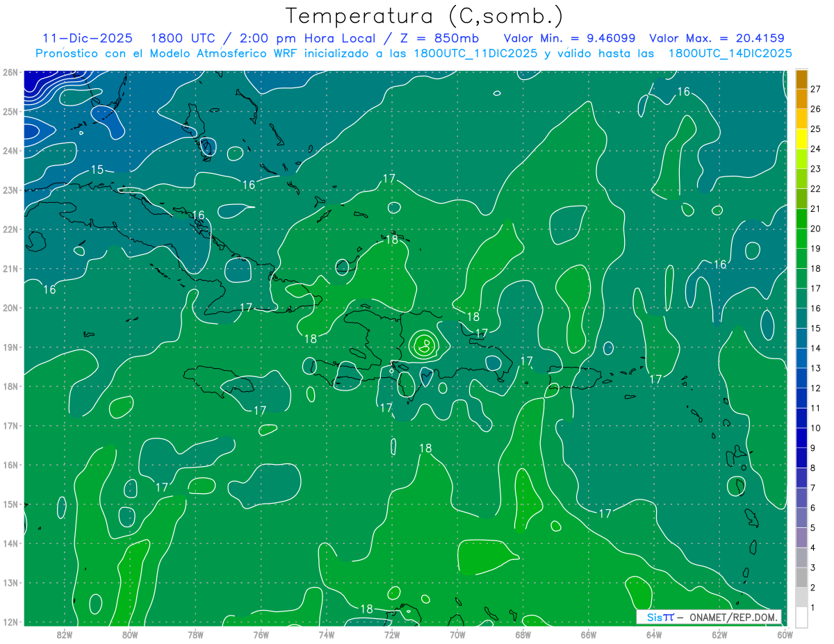Click the '26N' latitude axis label

point(10,72)
